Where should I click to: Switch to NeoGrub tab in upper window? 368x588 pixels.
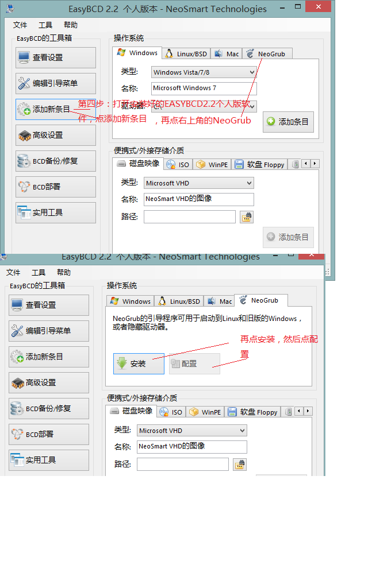pyautogui.click(x=267, y=53)
